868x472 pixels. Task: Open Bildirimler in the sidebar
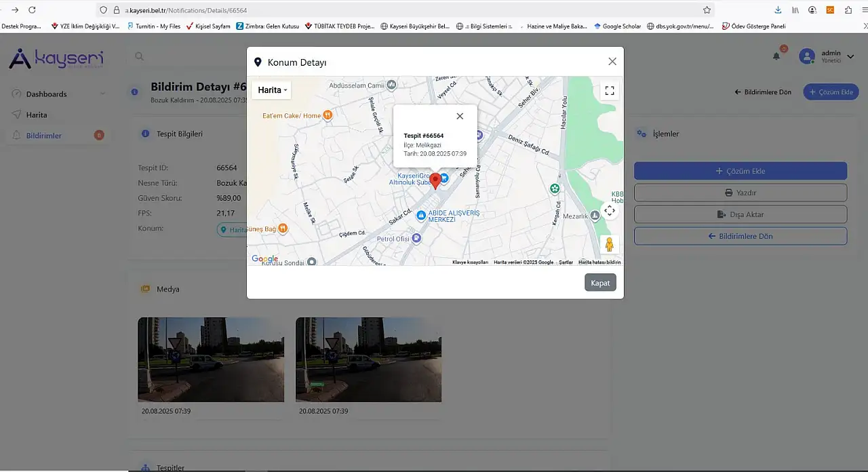(x=44, y=136)
